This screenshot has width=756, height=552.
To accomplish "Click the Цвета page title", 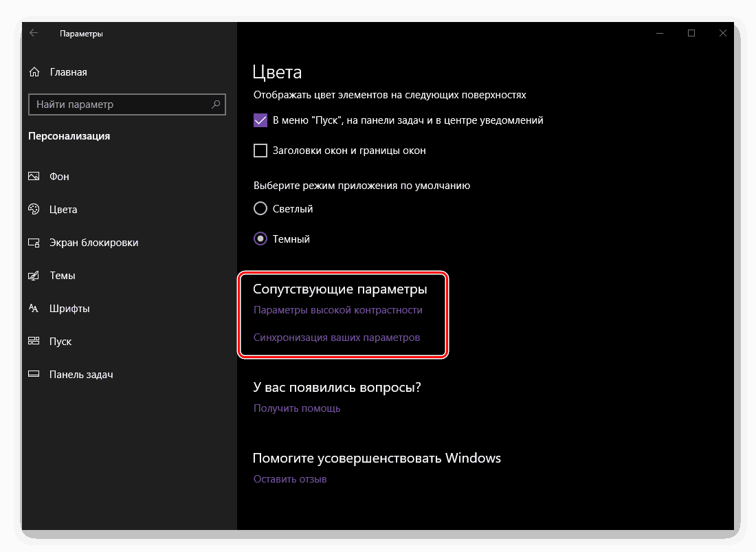I will click(x=277, y=71).
